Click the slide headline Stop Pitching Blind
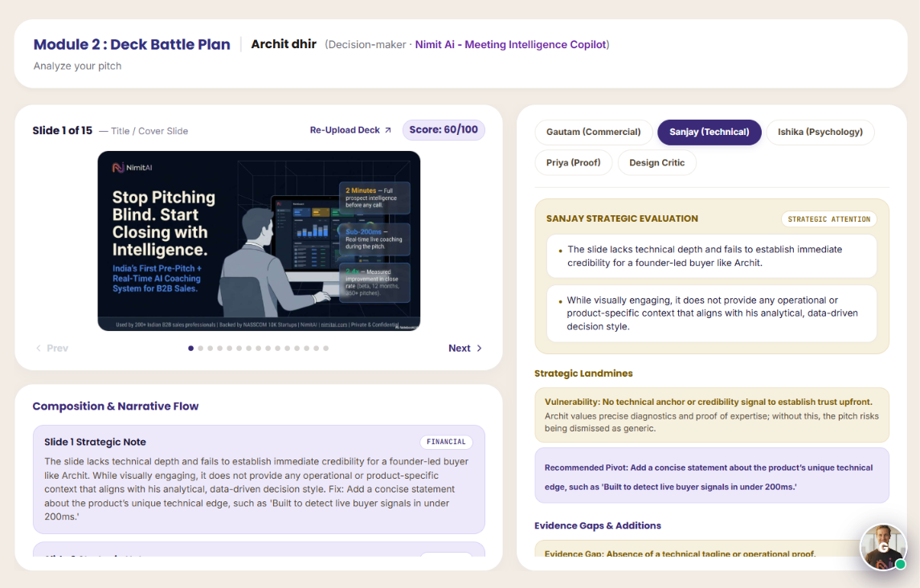Viewport: 920px width, 588px height. tap(164, 223)
